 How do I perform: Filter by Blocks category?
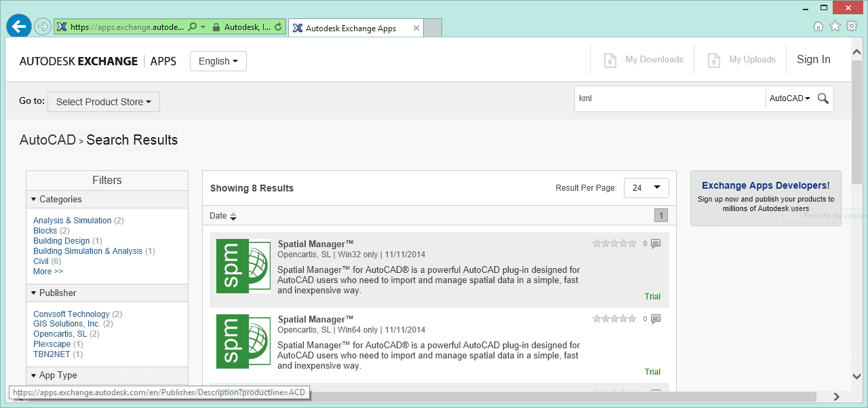pos(45,231)
